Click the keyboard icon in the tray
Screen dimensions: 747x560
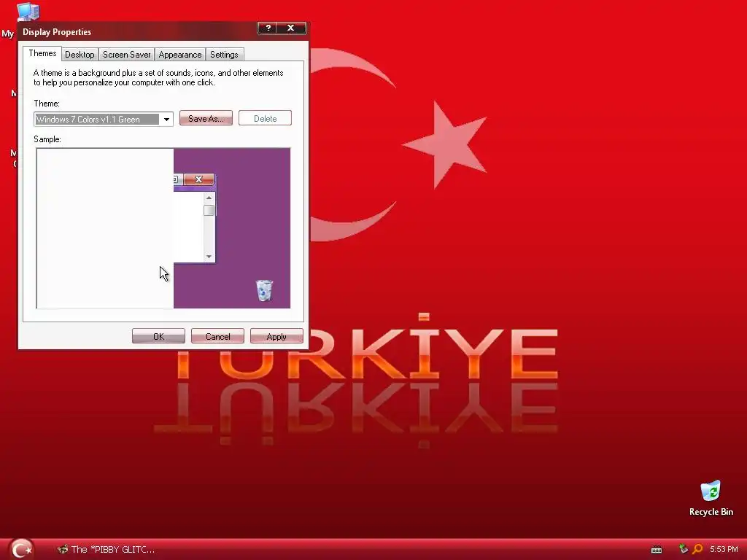657,550
